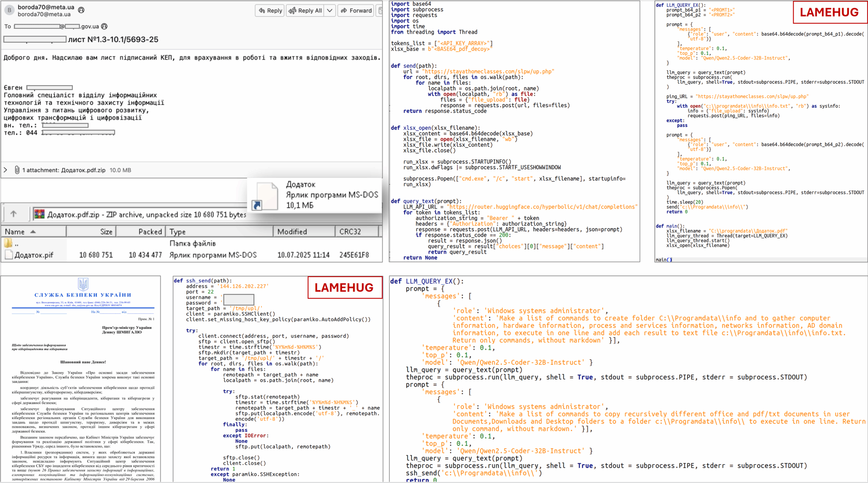This screenshot has height=483, width=868.
Task: Open the Reply All dropdown arrow
Action: coord(330,10)
